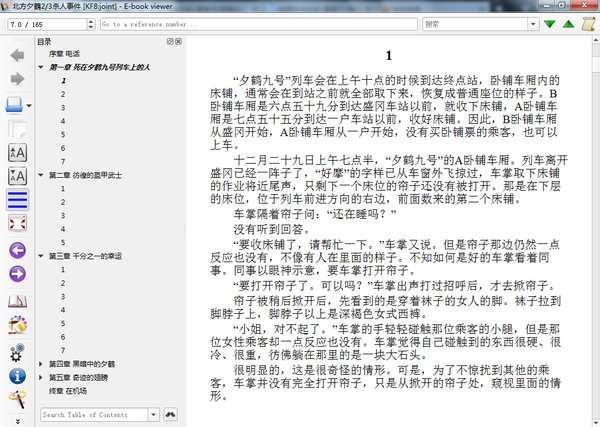Image resolution: width=600 pixels, height=427 pixels.
Task: Click the page number stepper arrows
Action: click(x=91, y=24)
